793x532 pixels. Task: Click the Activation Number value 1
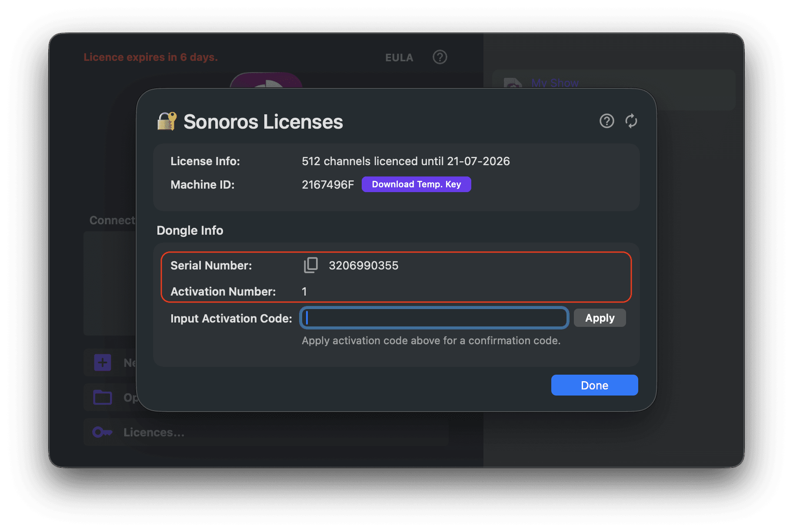(x=304, y=292)
